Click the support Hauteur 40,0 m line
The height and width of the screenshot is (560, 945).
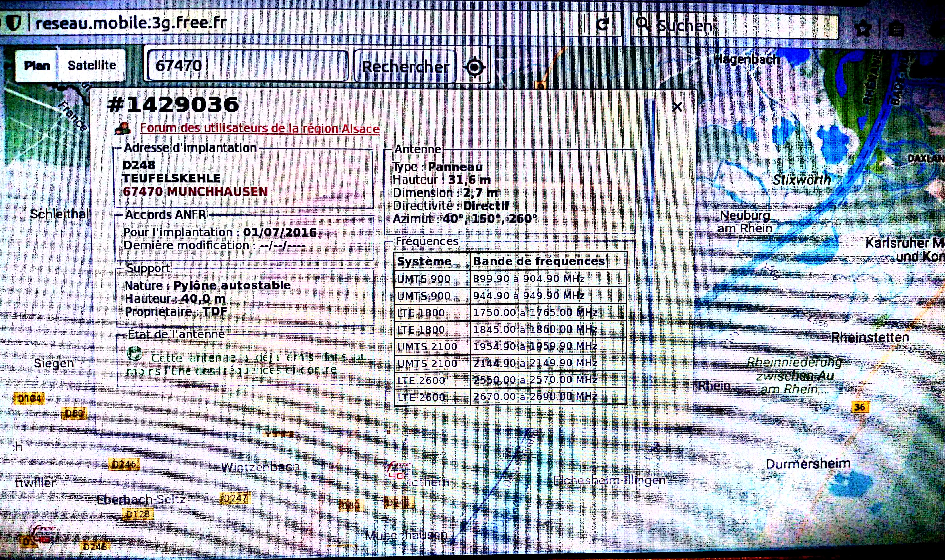point(175,299)
